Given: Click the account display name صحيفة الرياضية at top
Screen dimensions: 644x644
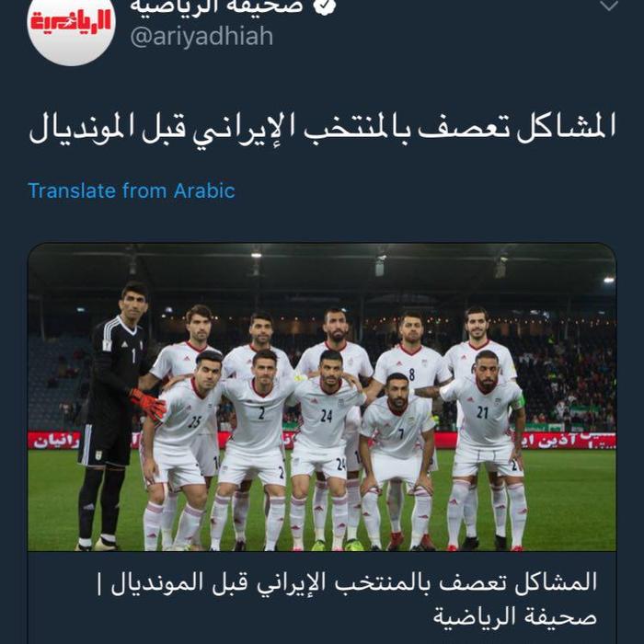Looking at the screenshot, I should point(216,6).
